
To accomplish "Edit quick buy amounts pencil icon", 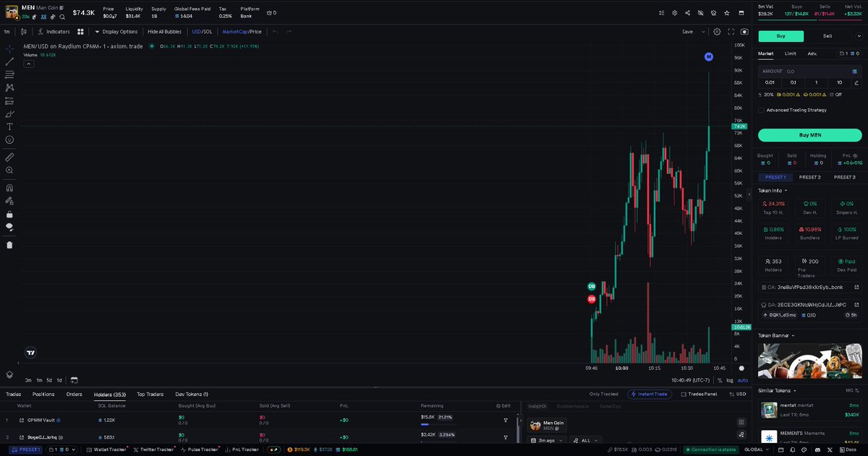I will (x=856, y=82).
